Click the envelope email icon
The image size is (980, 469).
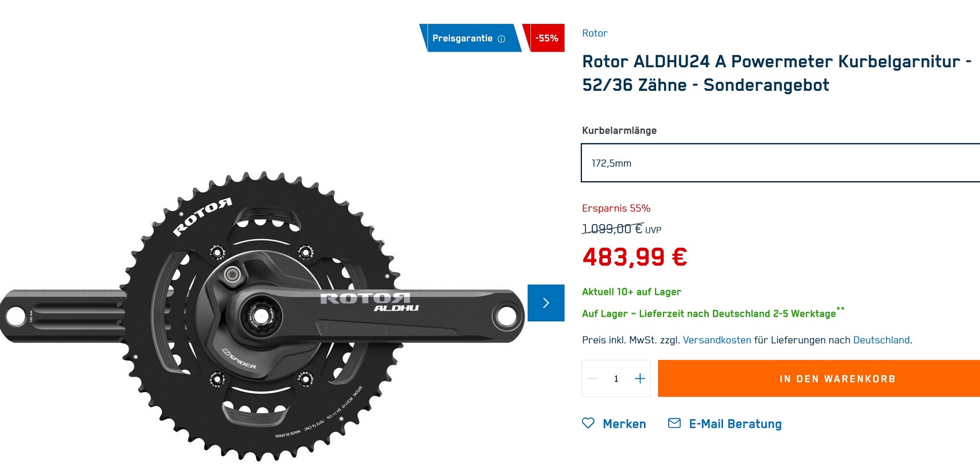(x=675, y=423)
